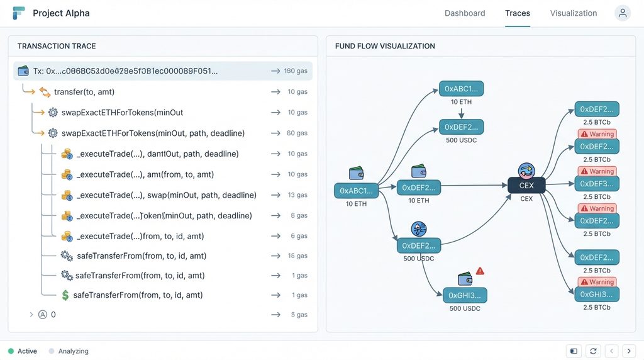Viewport: 644px width, 360px height.
Task: Select the Traces tab
Action: (x=518, y=13)
